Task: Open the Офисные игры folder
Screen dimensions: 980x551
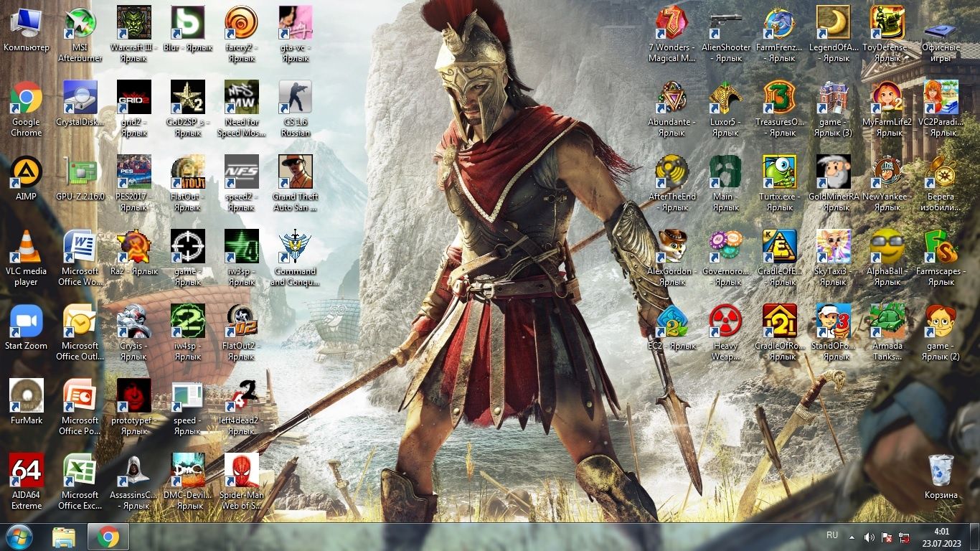Action: point(941,34)
